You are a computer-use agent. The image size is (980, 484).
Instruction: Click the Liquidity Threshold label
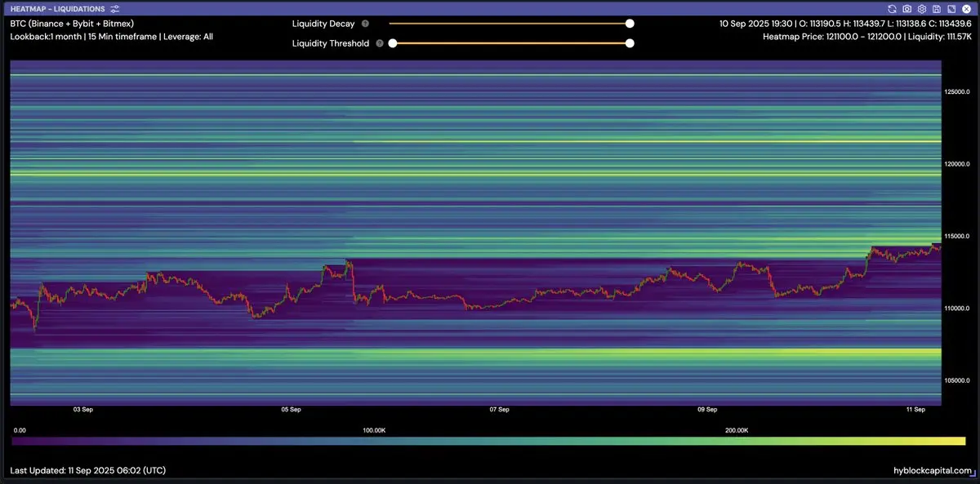click(x=331, y=43)
